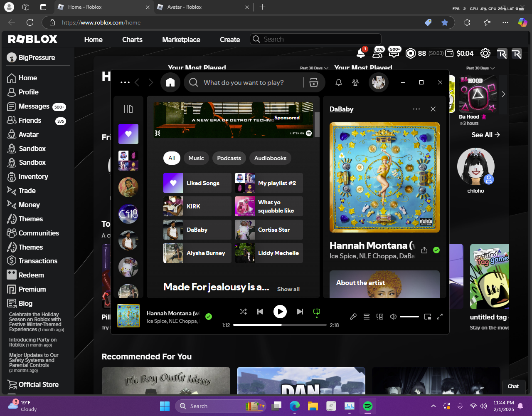The height and width of the screenshot is (416, 532).
Task: Go forward in Spotify history
Action: (x=151, y=82)
